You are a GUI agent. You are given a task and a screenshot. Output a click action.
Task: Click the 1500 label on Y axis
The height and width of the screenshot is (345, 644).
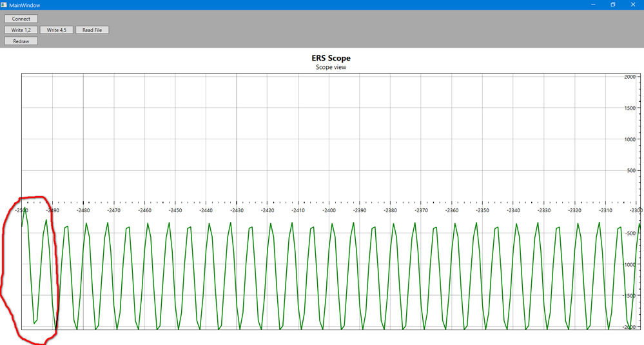coord(630,108)
